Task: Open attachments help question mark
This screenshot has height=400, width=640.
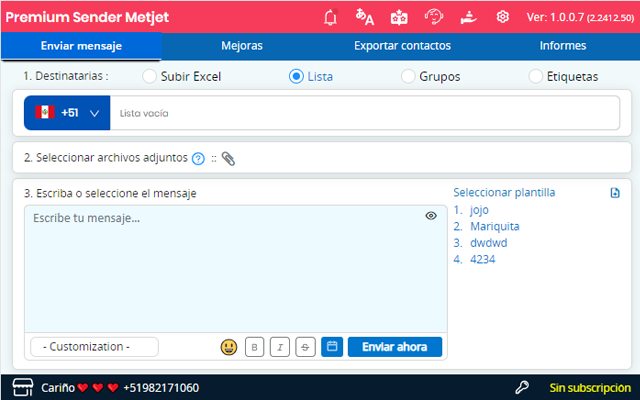Action: [198, 158]
